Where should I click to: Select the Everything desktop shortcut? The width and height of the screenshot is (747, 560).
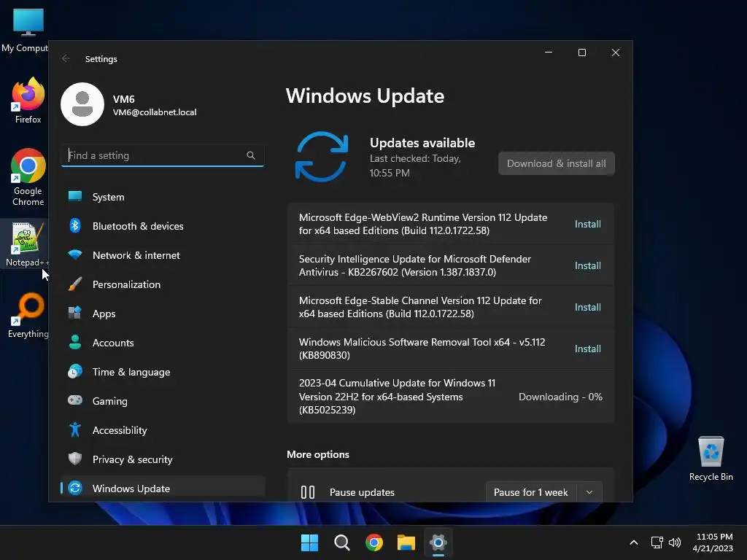click(28, 316)
